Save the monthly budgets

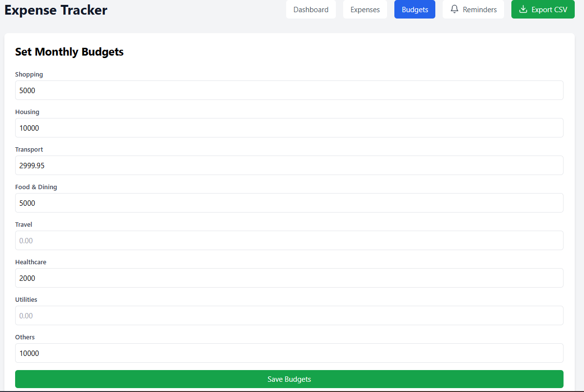[x=289, y=379]
